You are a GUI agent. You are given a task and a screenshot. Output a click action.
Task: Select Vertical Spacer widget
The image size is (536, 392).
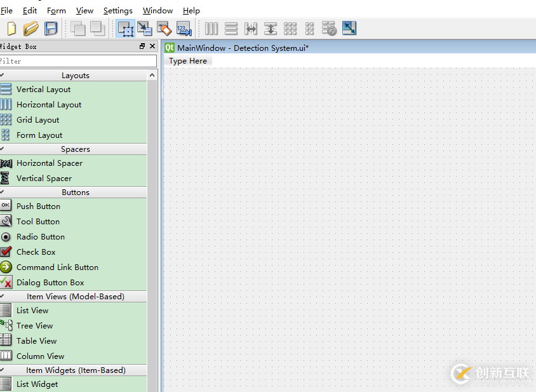point(74,179)
